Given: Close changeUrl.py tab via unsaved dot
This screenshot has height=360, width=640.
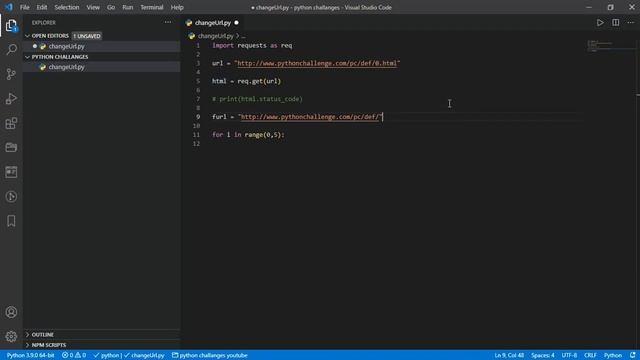Looking at the screenshot, I should click(x=236, y=23).
